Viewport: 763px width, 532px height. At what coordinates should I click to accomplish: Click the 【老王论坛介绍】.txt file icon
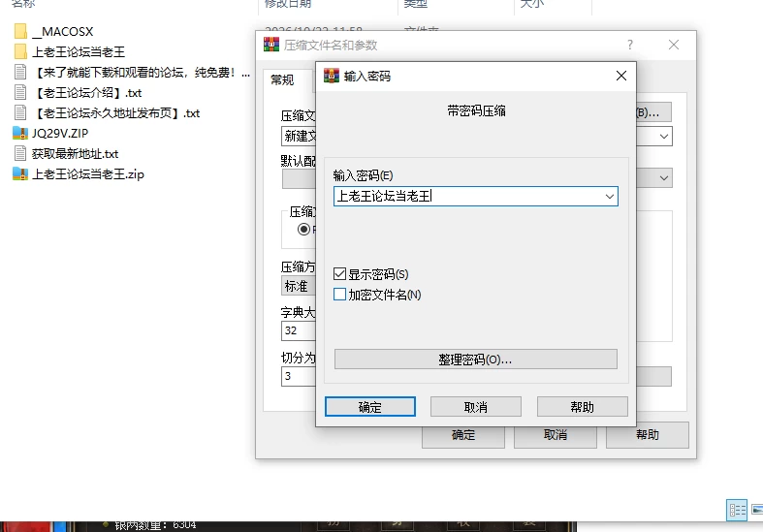point(20,92)
